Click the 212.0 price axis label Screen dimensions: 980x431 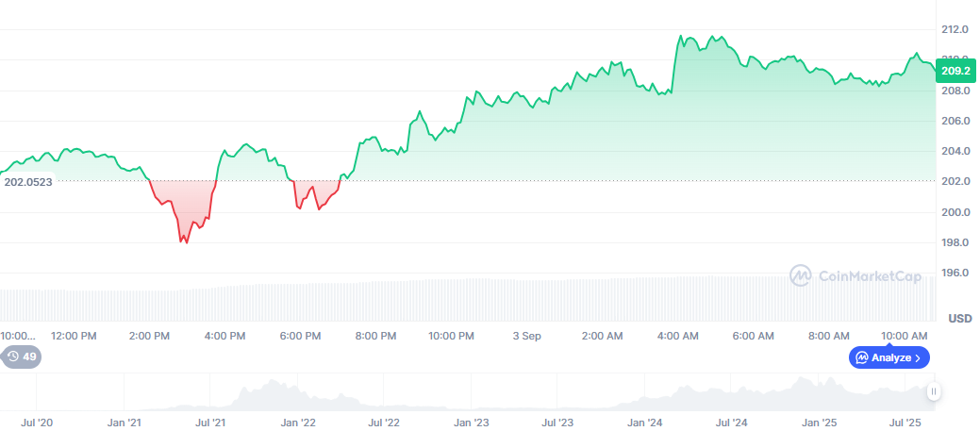point(955,30)
